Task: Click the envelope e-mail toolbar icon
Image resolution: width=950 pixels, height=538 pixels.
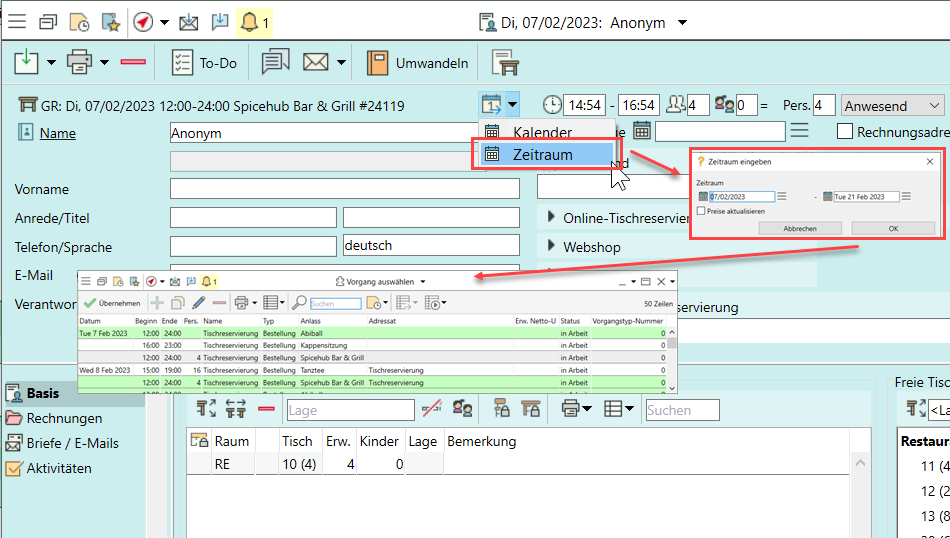Action: [x=316, y=63]
